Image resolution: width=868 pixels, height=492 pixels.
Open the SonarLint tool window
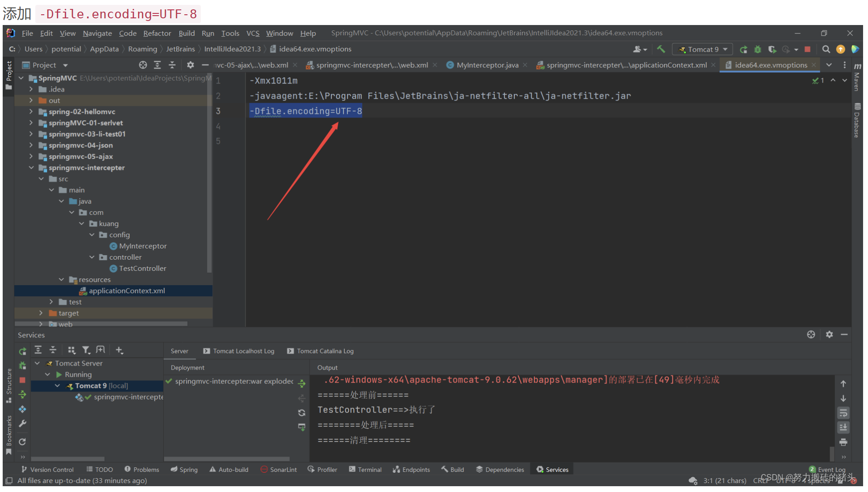pyautogui.click(x=279, y=470)
